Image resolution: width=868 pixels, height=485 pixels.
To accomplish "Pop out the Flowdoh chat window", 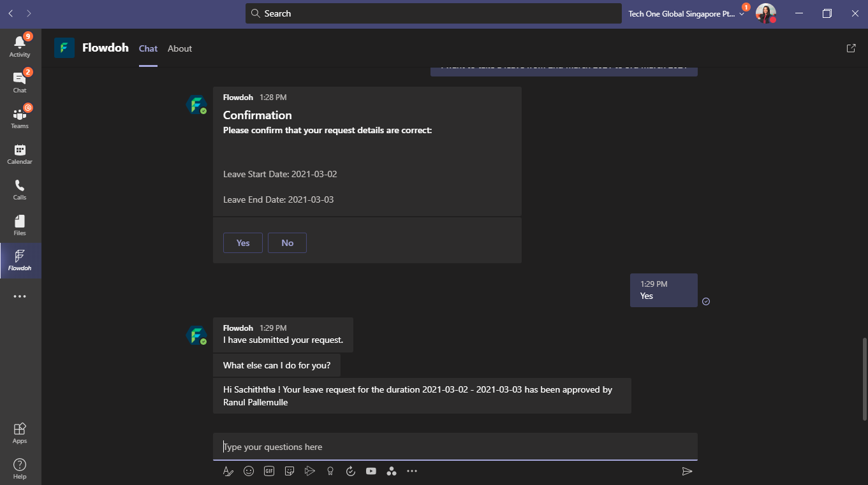I will [x=851, y=48].
